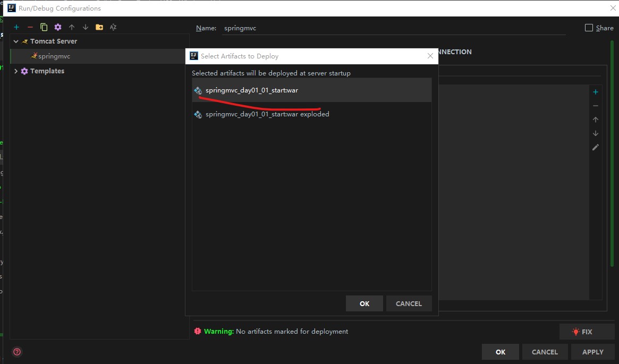Collapse the Tomcat Server tree node
Screen dimensions: 619x364
pos(16,41)
